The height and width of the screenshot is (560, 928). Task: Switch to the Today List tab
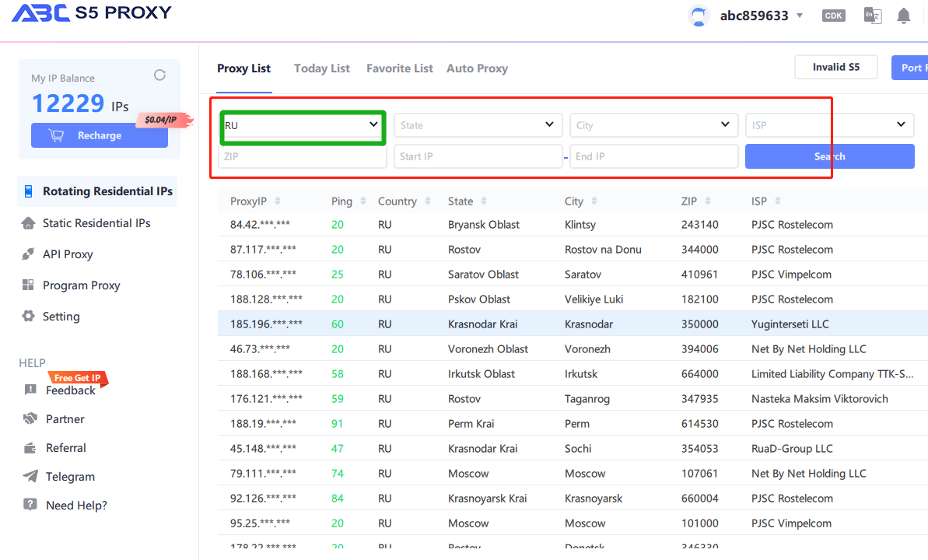click(321, 68)
